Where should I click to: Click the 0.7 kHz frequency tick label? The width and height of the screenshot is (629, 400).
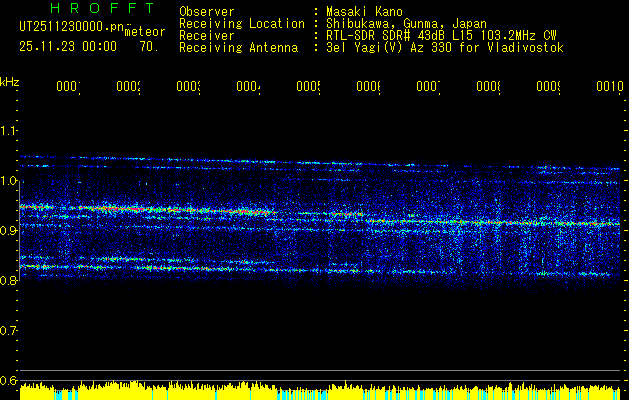8,331
